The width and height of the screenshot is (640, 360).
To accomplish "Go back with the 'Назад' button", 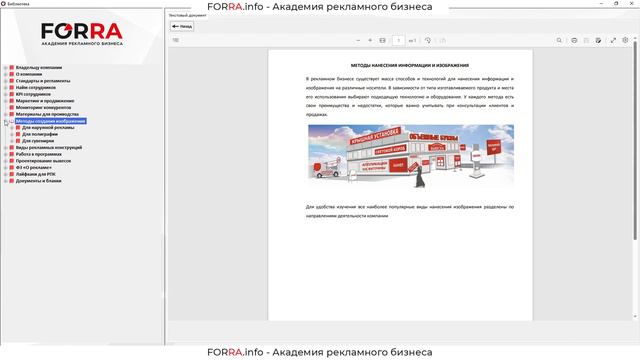I will click(182, 26).
